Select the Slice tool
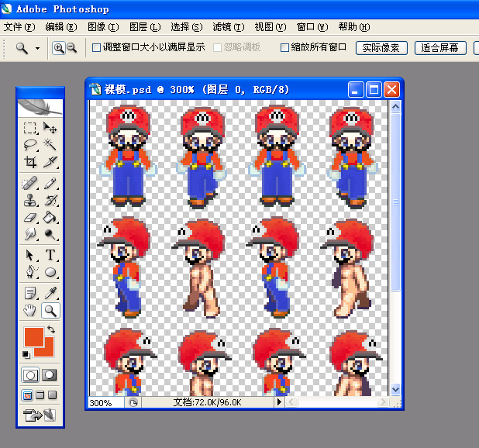 pyautogui.click(x=50, y=162)
